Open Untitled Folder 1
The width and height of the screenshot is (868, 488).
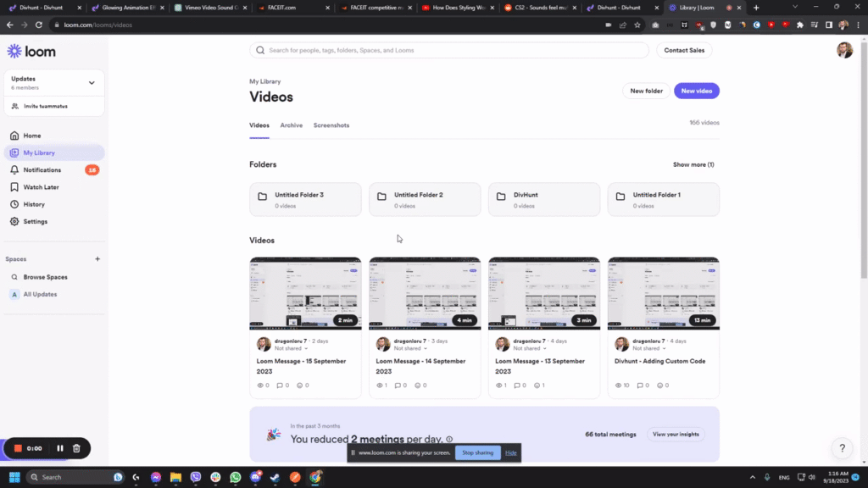point(663,200)
